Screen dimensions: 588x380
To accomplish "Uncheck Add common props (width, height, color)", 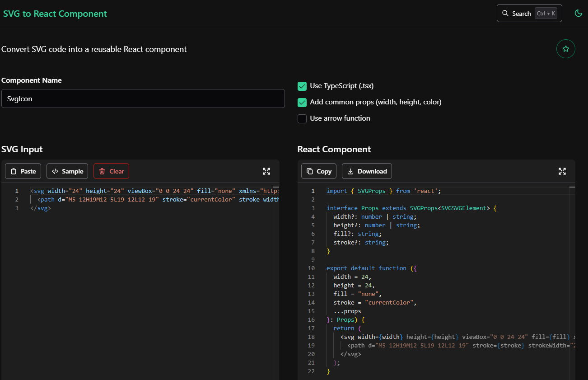I will tap(302, 102).
